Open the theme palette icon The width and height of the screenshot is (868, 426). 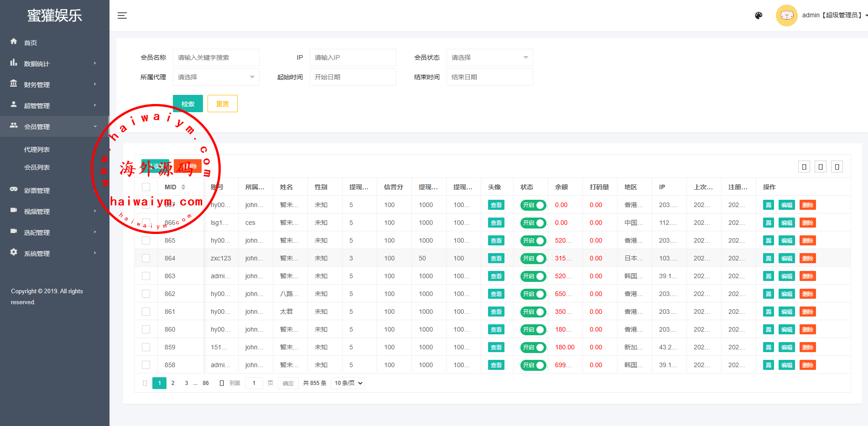pyautogui.click(x=759, y=16)
